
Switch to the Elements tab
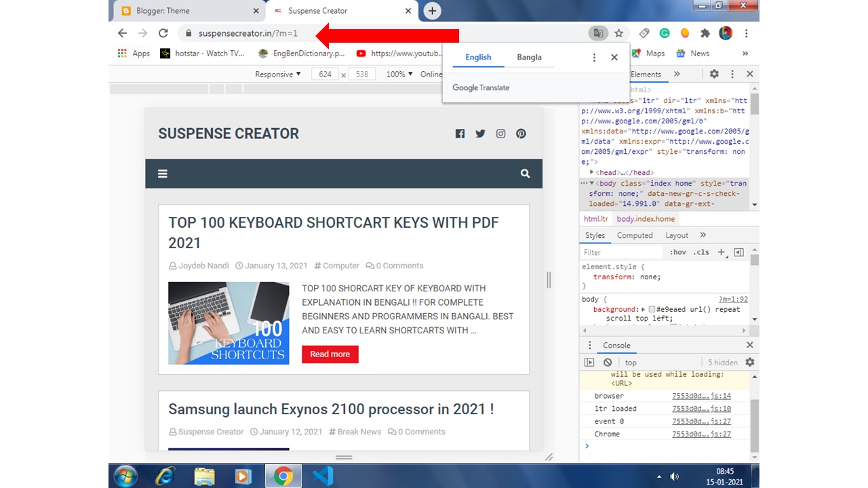pyautogui.click(x=646, y=74)
